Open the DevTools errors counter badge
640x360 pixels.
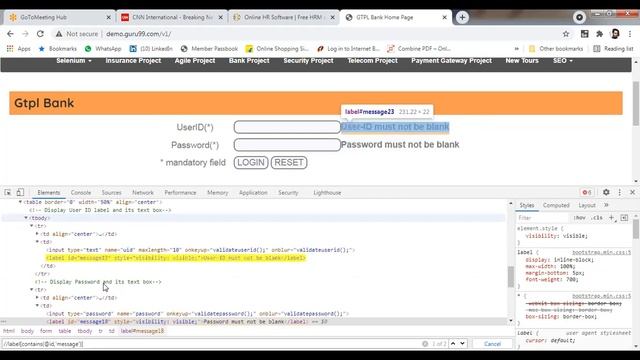587,192
